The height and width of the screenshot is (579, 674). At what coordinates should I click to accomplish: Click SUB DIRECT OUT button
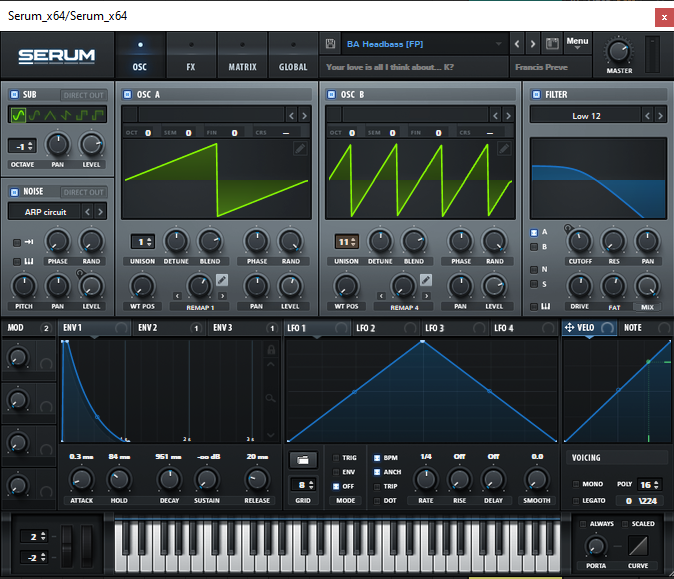pos(84,95)
